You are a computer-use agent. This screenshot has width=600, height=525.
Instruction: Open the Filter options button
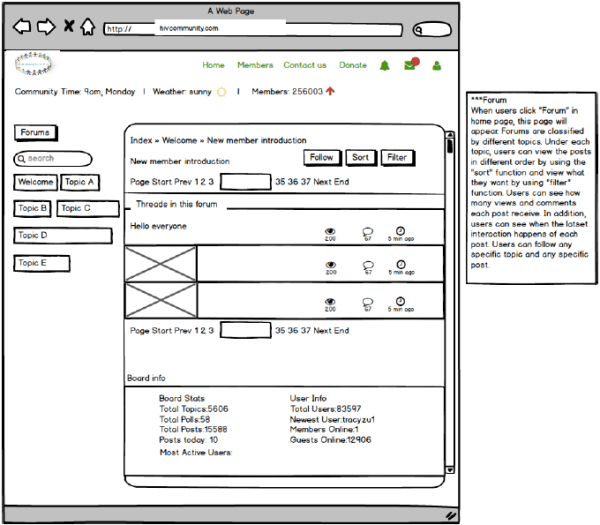click(x=395, y=158)
